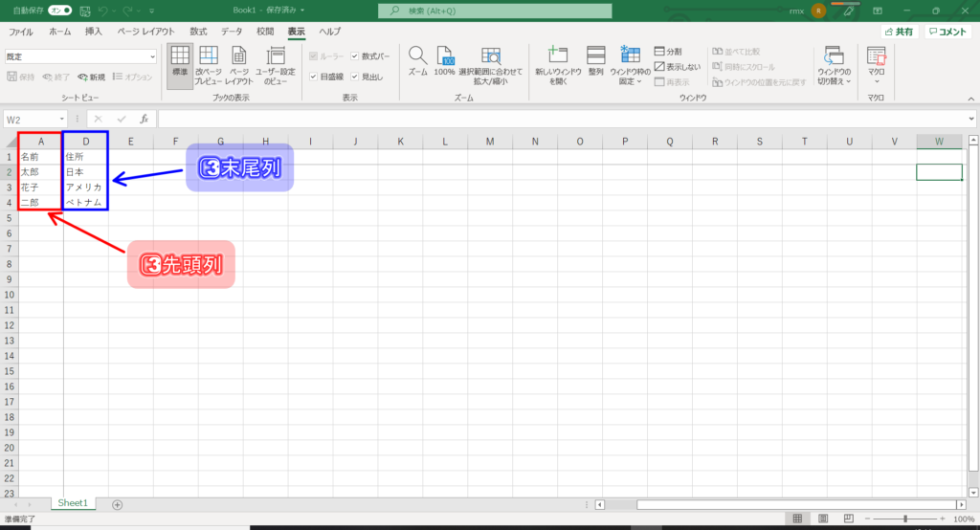The height and width of the screenshot is (530, 980).
Task: Click the zoom slider in status bar
Action: pyautogui.click(x=905, y=519)
